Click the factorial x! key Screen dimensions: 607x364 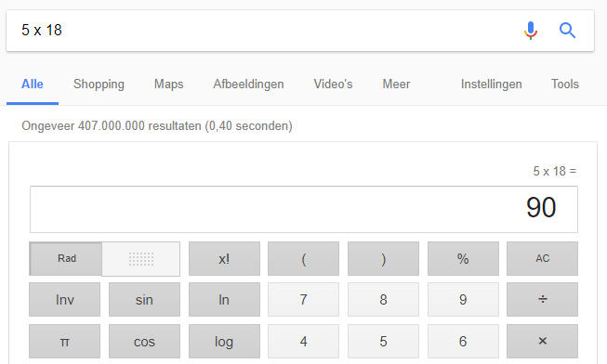(x=224, y=258)
